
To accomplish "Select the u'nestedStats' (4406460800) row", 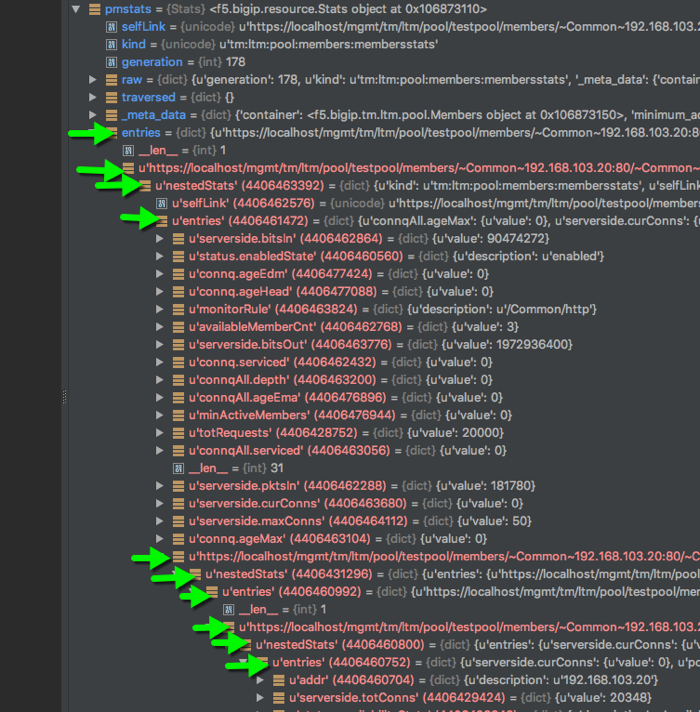I will tap(477, 645).
